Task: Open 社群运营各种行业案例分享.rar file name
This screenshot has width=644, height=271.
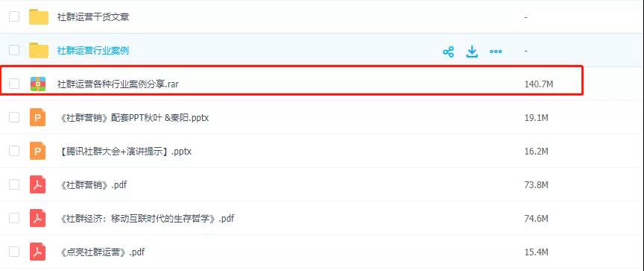Action: click(x=118, y=84)
